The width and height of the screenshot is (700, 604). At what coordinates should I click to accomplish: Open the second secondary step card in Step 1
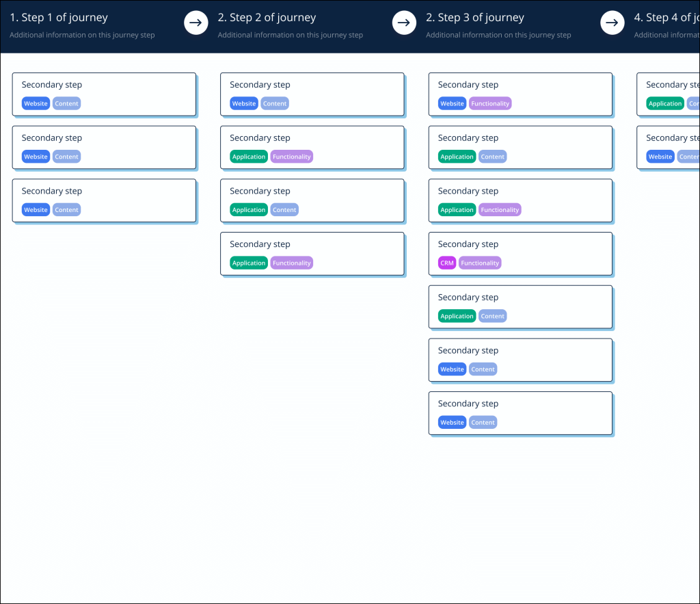point(104,147)
